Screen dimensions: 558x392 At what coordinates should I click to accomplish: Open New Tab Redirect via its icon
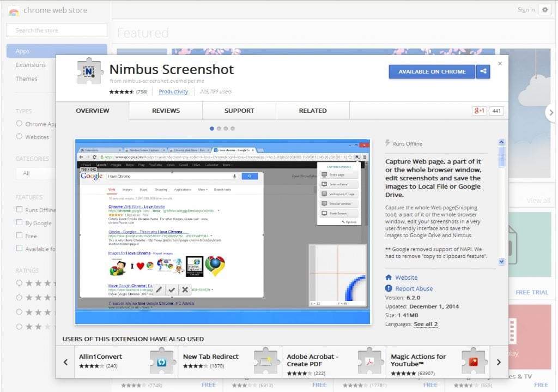tap(266, 361)
